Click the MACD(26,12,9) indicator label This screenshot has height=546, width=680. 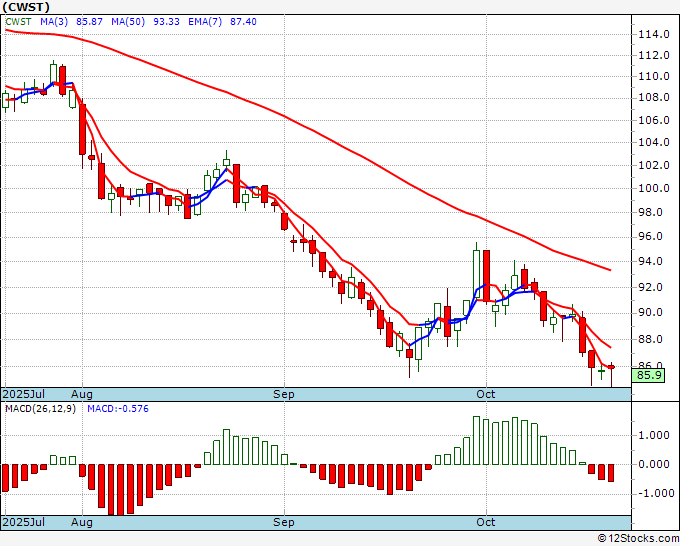click(x=40, y=409)
